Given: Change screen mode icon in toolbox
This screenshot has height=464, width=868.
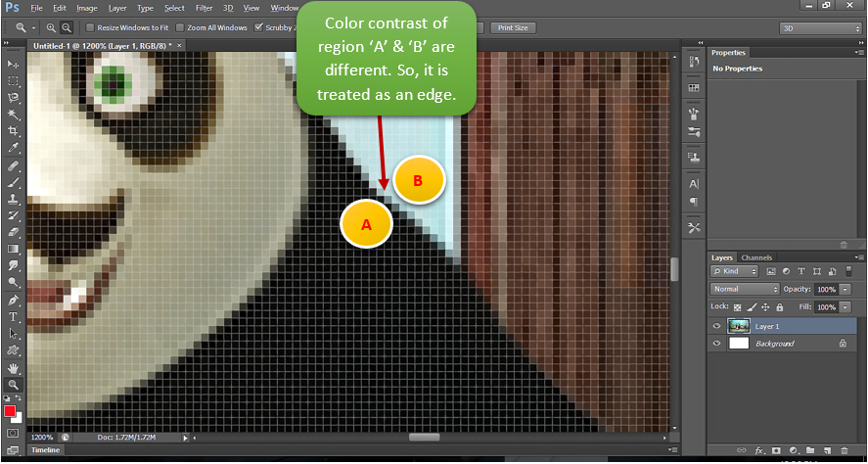Looking at the screenshot, I should (x=13, y=449).
